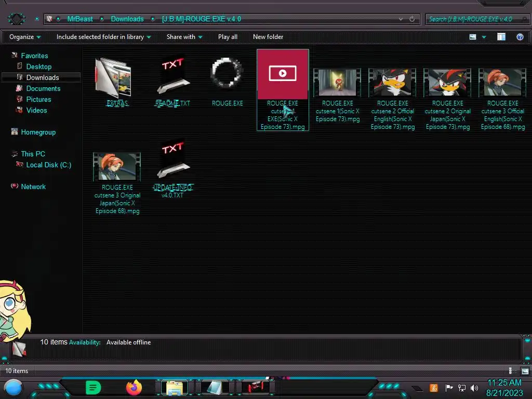
Task: Select cutsene 1 Sonic X Episode 73 video
Action: (x=337, y=83)
